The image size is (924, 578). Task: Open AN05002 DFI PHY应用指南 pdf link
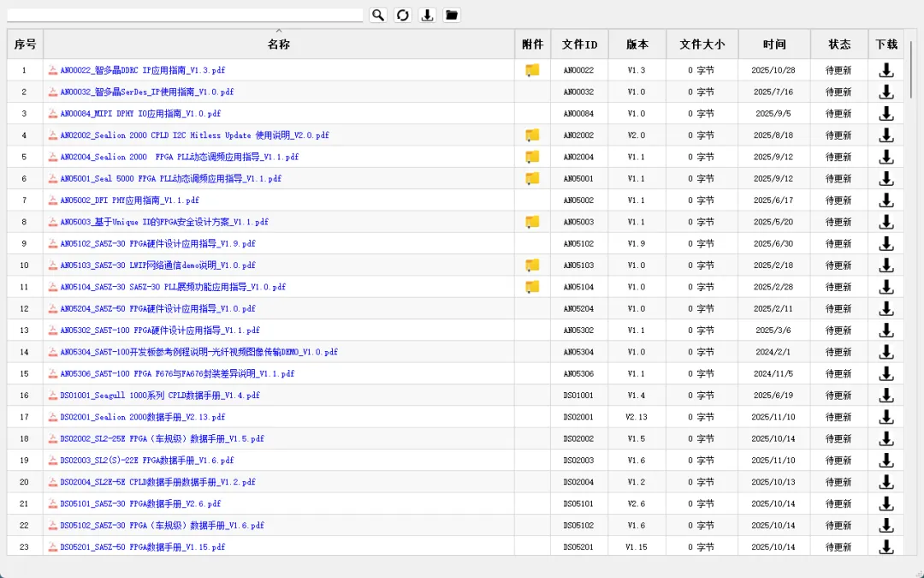tap(130, 200)
